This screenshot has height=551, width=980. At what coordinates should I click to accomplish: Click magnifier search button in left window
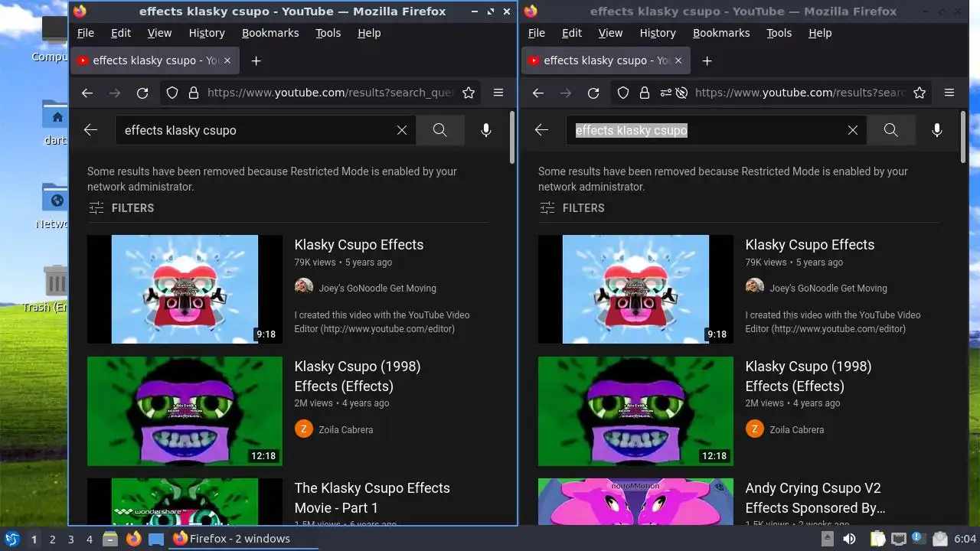pos(440,130)
